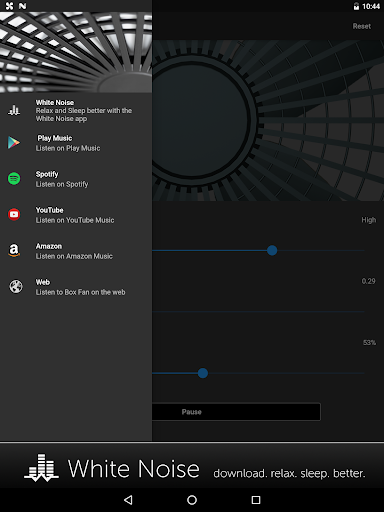Tap the green Spotify logo icon
Screen dimensions: 384x512
pos(14,179)
